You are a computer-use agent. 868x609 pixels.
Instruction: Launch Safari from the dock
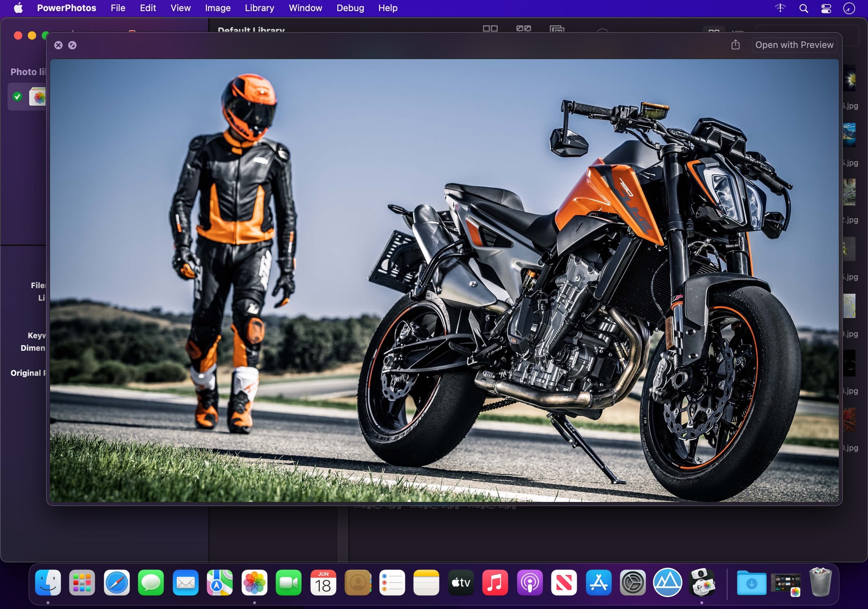click(x=116, y=583)
